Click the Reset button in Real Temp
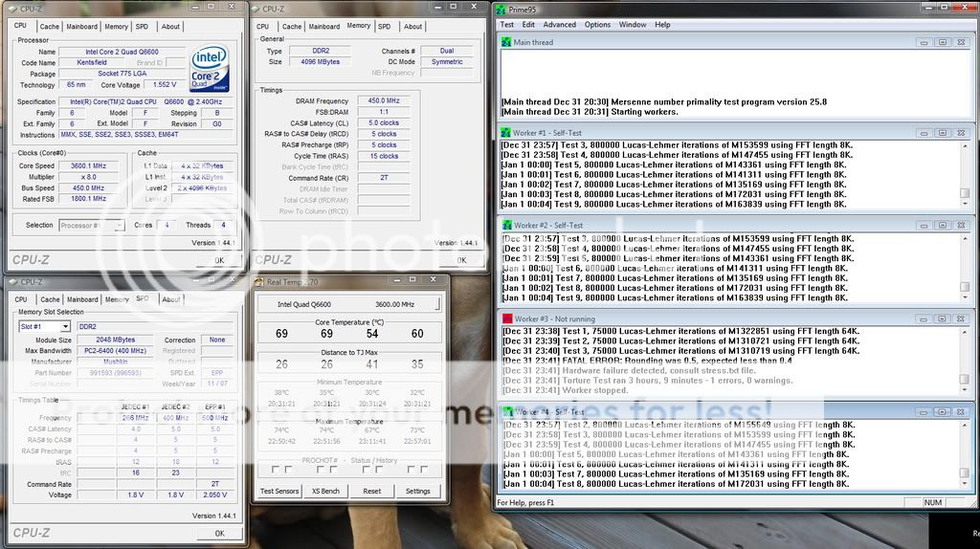 [372, 491]
